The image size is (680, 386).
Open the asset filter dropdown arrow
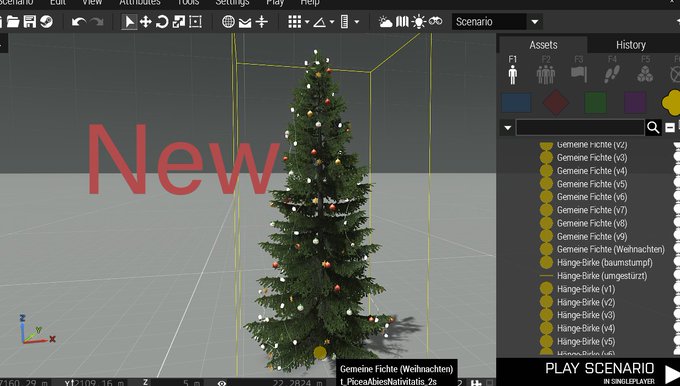click(507, 128)
